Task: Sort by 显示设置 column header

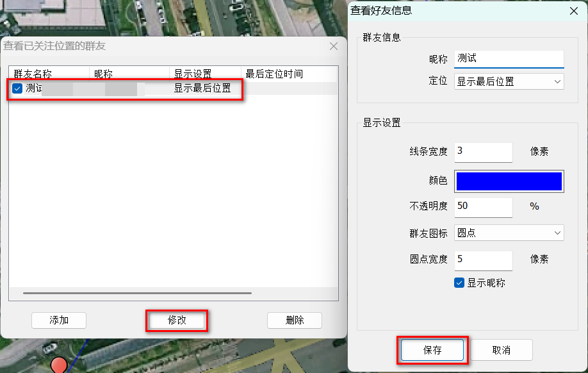Action: [x=205, y=74]
